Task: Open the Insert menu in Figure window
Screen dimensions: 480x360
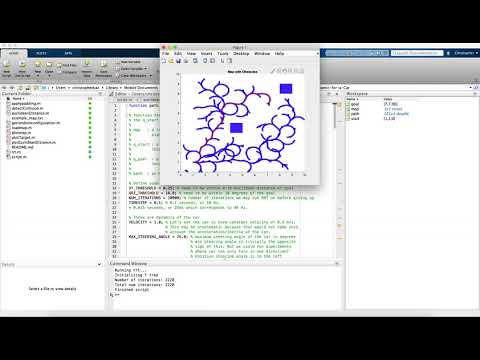Action: (x=207, y=53)
